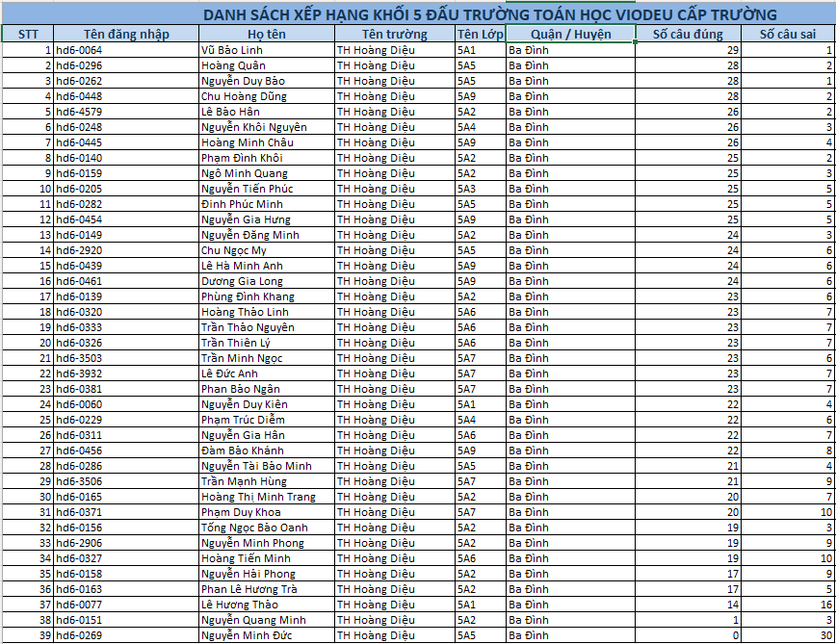The height and width of the screenshot is (644, 836).
Task: Click the Số câu đúng header cell
Action: [688, 34]
